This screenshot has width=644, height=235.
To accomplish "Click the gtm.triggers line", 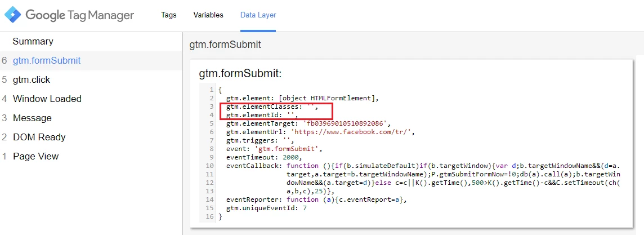I will (x=260, y=141).
